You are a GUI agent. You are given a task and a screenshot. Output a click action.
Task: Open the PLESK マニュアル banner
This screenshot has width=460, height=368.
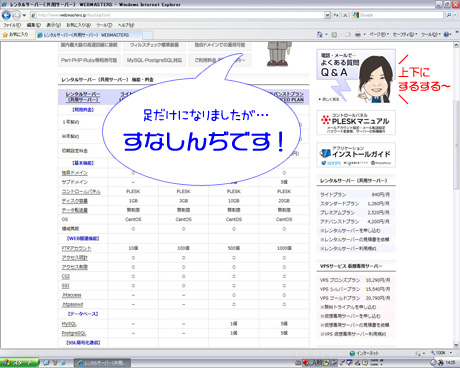356,123
